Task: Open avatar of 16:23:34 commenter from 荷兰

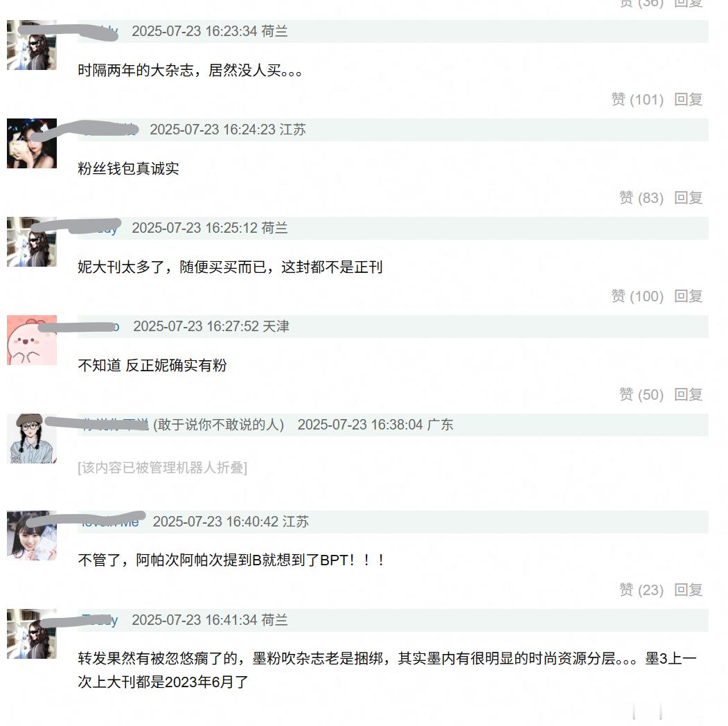Action: pyautogui.click(x=32, y=45)
